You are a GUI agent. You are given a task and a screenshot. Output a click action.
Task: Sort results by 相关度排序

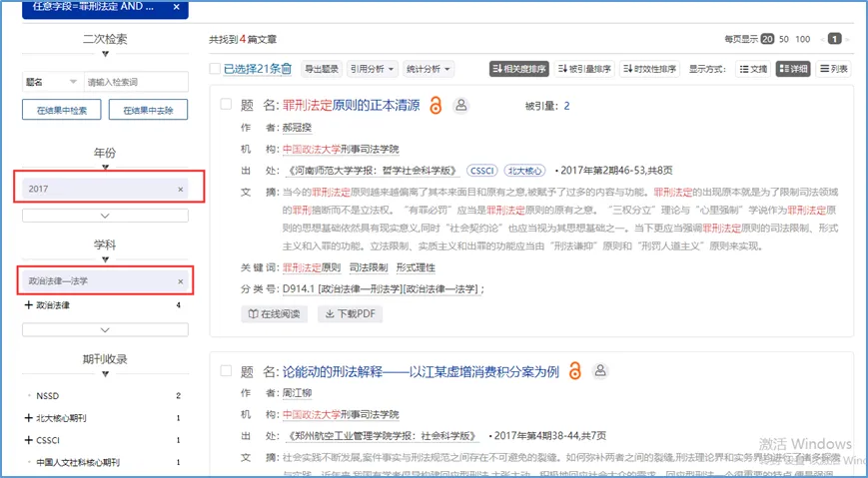click(518, 69)
